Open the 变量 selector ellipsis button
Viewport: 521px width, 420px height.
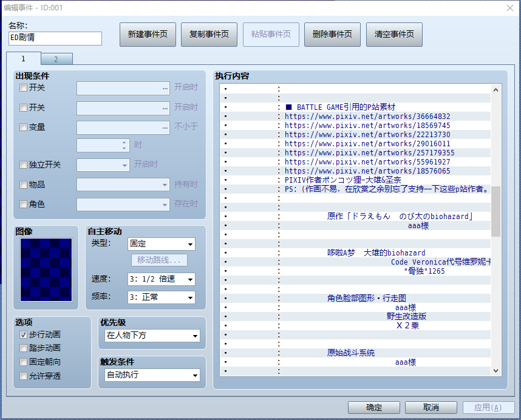(x=165, y=127)
